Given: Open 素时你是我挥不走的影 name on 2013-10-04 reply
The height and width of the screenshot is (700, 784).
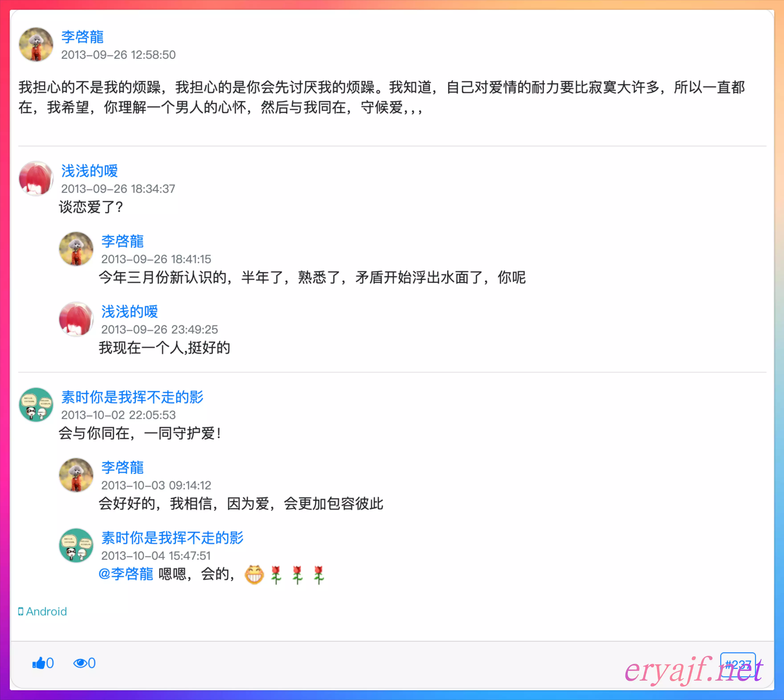Looking at the screenshot, I should coord(172,538).
